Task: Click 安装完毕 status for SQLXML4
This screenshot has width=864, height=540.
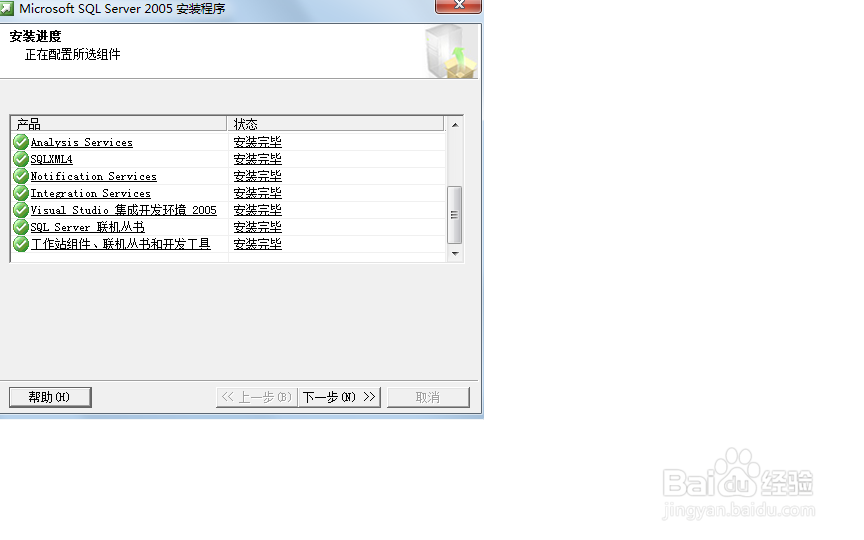Action: coord(257,159)
